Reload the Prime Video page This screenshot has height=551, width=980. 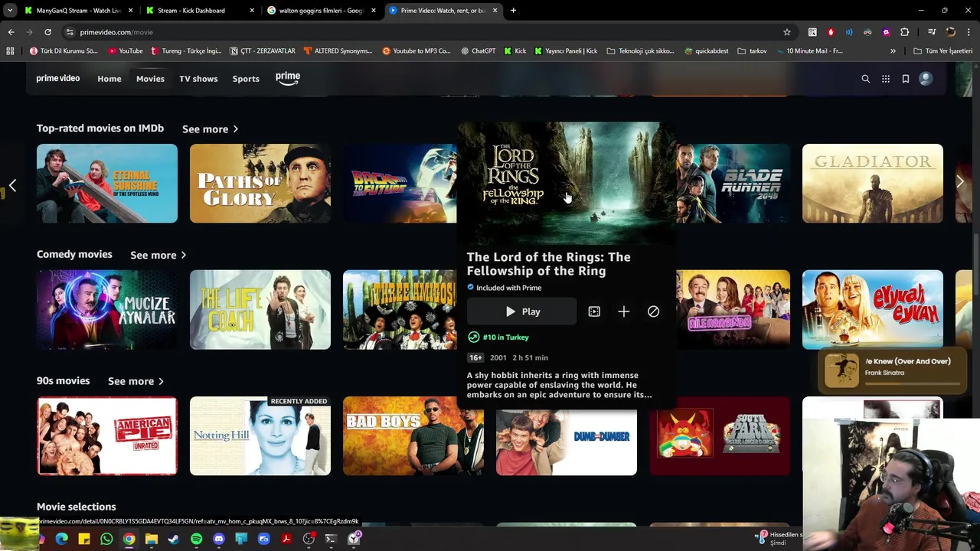click(x=47, y=32)
